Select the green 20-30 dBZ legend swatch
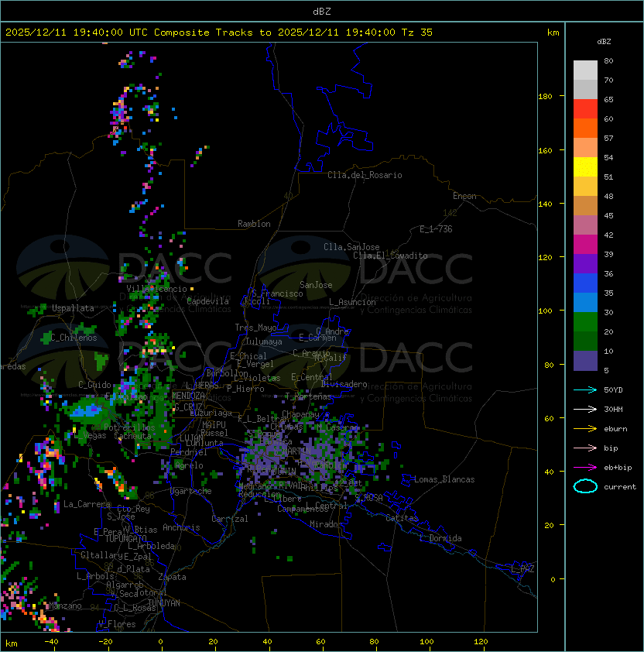 (x=585, y=322)
